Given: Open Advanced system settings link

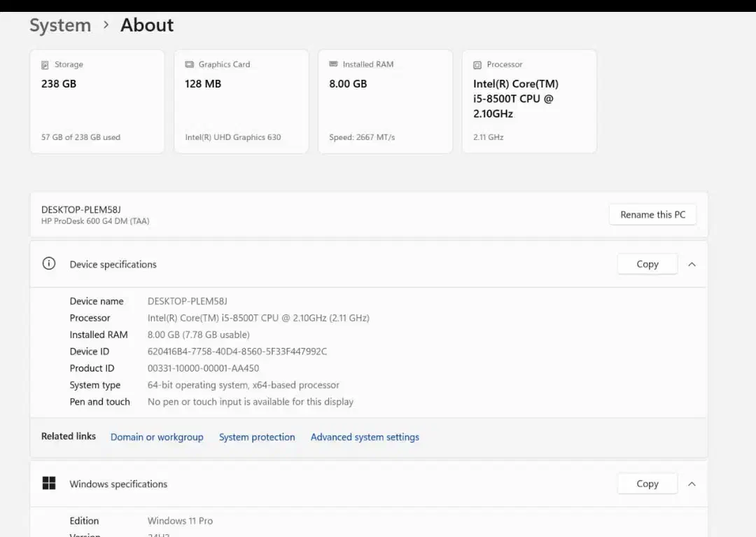Looking at the screenshot, I should (365, 437).
